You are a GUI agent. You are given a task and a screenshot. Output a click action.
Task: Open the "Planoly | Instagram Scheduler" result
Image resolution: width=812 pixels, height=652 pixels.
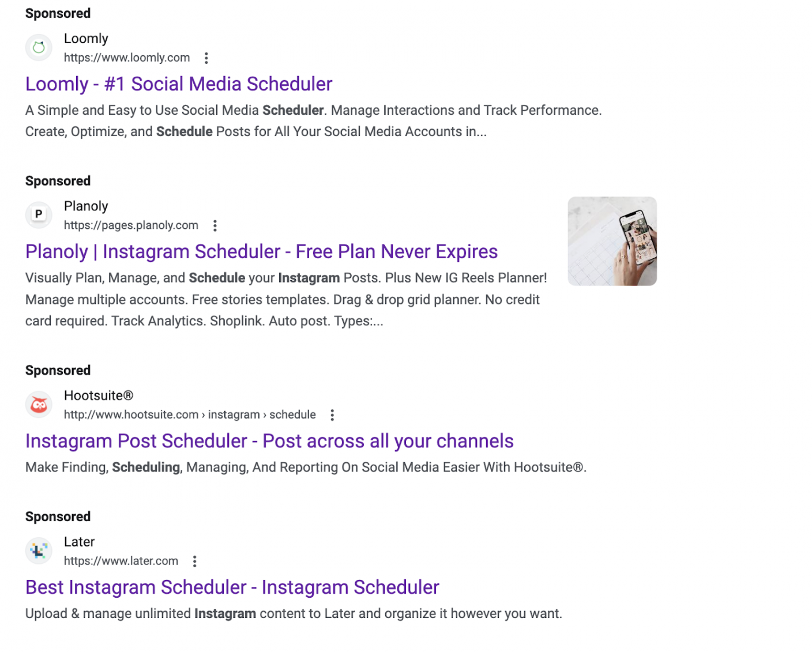[x=261, y=251]
